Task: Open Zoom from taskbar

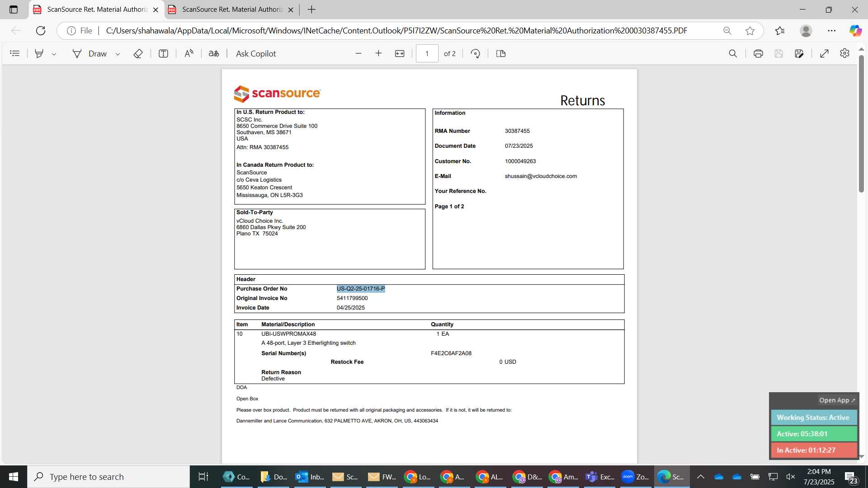Action: coord(635,477)
